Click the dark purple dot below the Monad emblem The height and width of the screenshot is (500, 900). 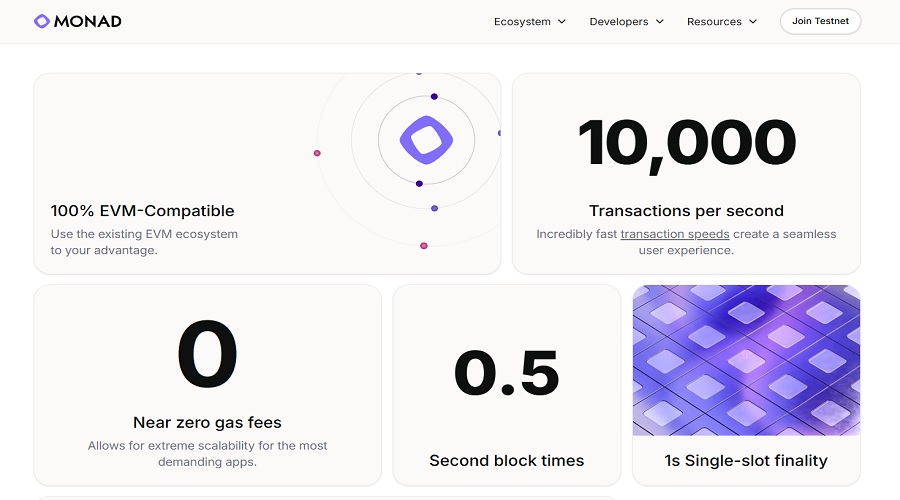[419, 184]
